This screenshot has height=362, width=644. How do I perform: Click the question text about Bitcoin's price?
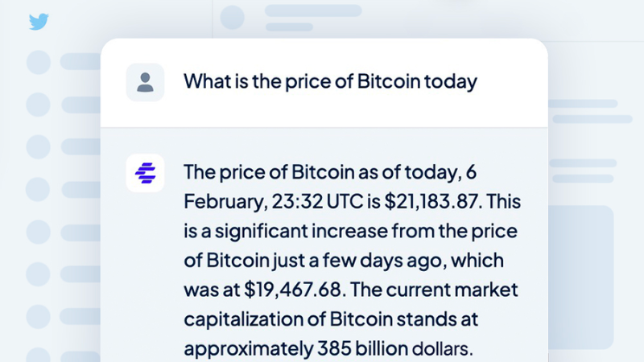(330, 82)
